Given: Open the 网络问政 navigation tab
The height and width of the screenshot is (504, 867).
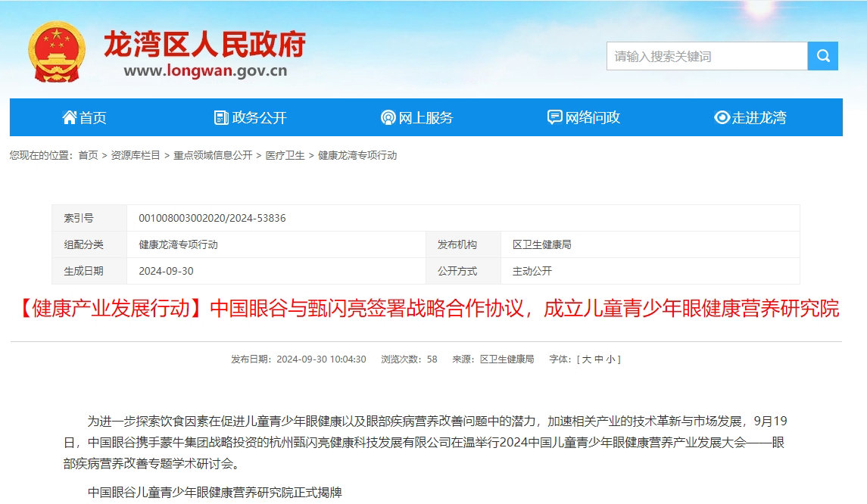Looking at the screenshot, I should [x=583, y=117].
